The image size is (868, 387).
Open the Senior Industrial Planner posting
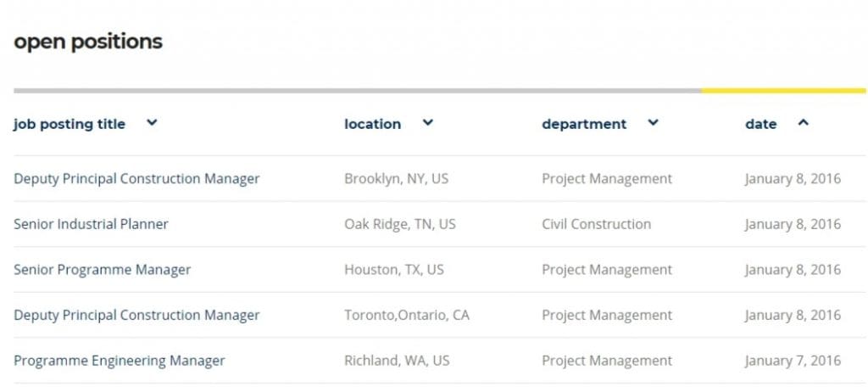coord(91,224)
